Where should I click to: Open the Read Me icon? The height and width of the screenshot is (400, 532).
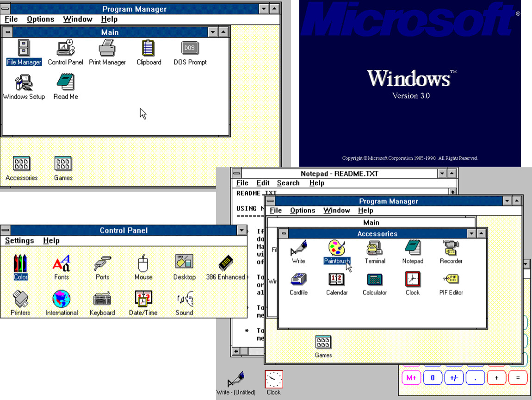[x=66, y=87]
